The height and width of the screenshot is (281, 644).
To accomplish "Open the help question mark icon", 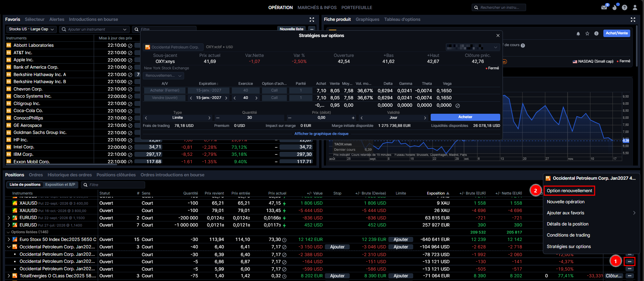I will click(x=625, y=7).
